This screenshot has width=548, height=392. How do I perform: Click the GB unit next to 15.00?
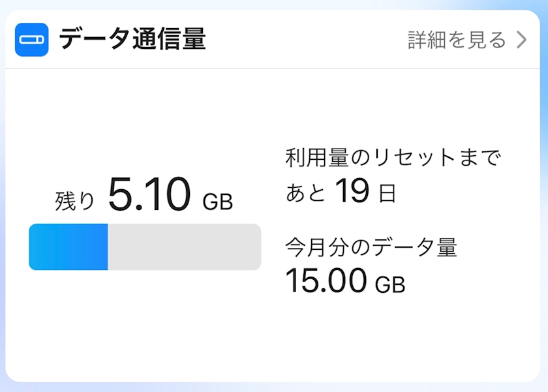click(x=390, y=284)
